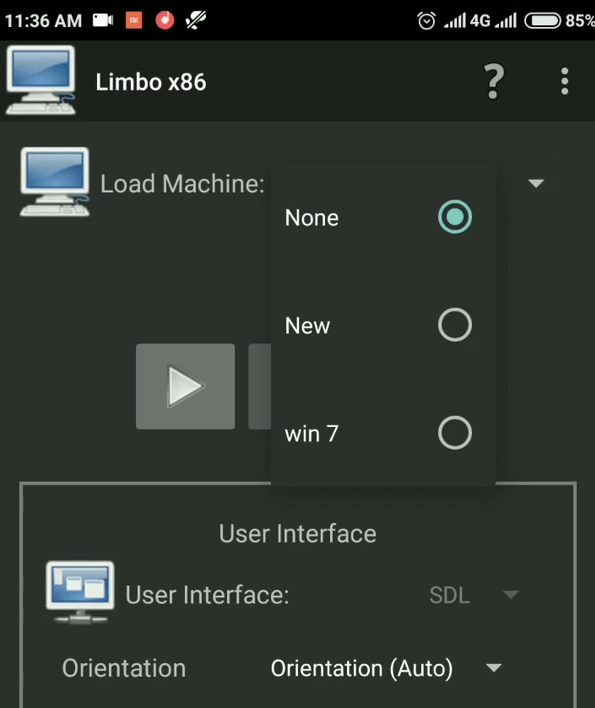Viewport: 595px width, 708px height.
Task: Select the None radio button
Action: pyautogui.click(x=455, y=217)
